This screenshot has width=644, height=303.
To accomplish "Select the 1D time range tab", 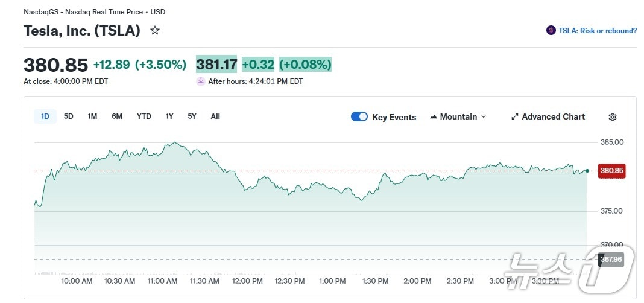I will pyautogui.click(x=45, y=116).
